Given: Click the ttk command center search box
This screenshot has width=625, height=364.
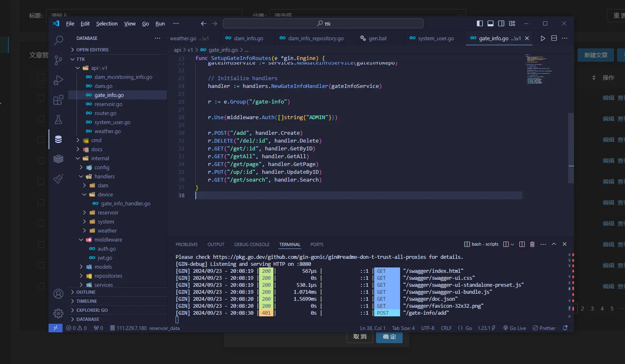Looking at the screenshot, I should (323, 23).
